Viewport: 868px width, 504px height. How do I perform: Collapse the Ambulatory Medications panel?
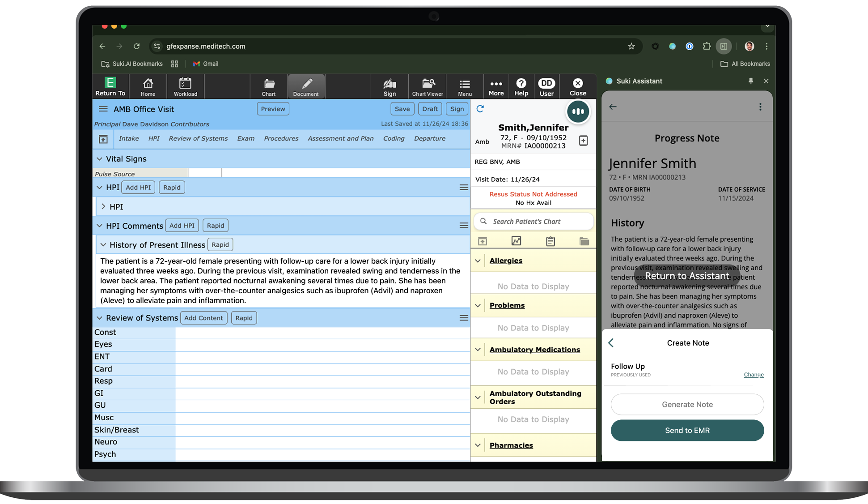[478, 350]
